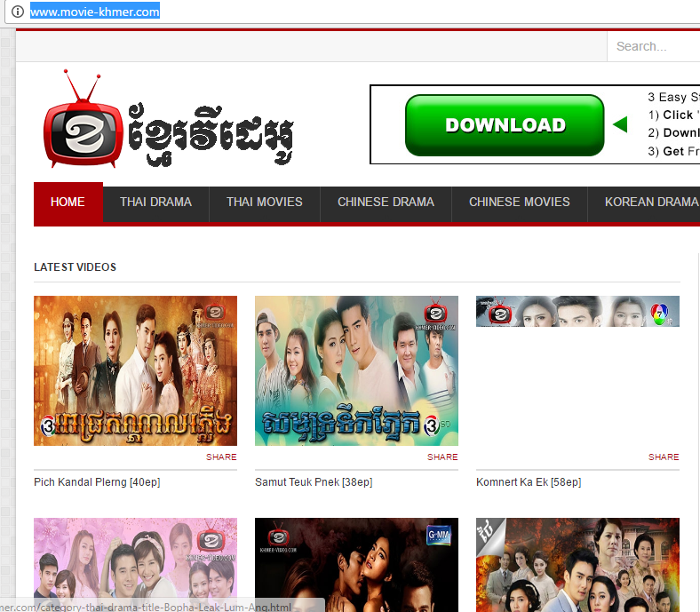The width and height of the screenshot is (700, 612).
Task: Share the Pich Kandal Plerng video
Action: pyautogui.click(x=221, y=457)
